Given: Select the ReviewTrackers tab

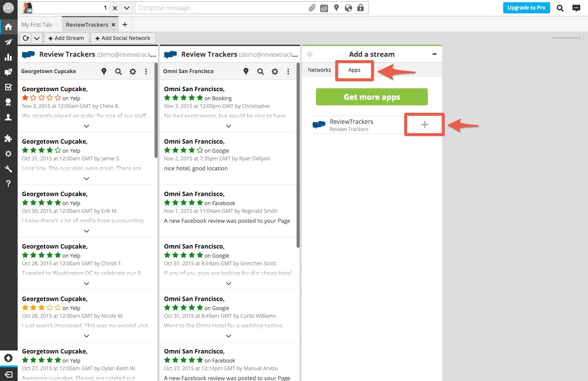Looking at the screenshot, I should coord(87,25).
